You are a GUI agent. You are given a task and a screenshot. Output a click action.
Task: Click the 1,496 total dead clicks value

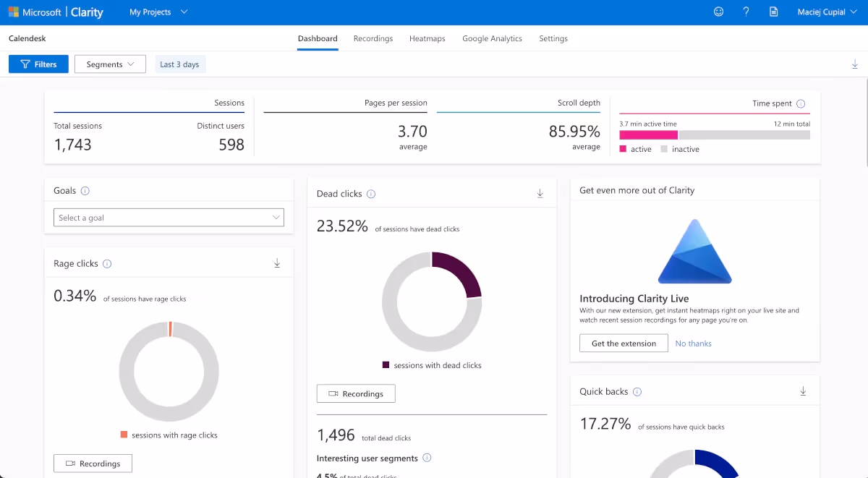click(336, 435)
